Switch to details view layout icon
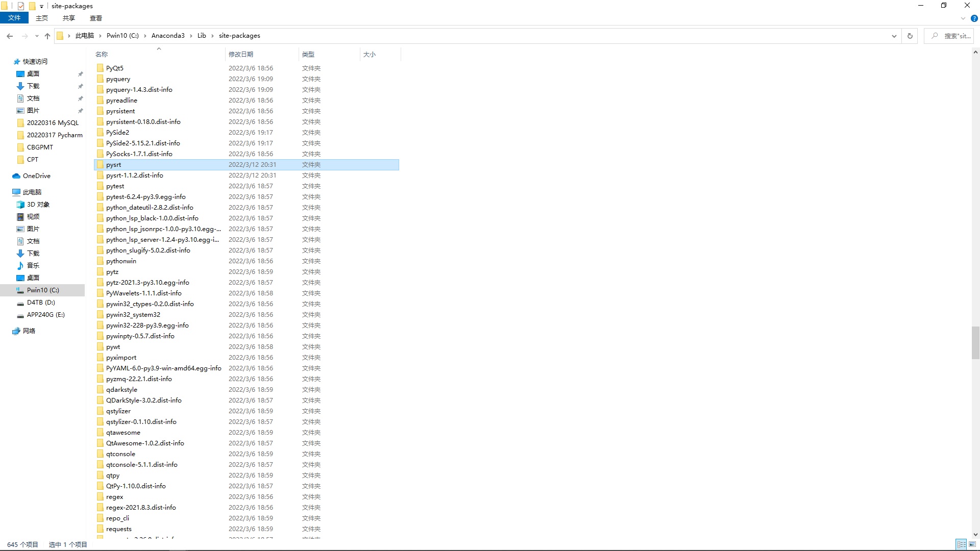The width and height of the screenshot is (980, 551). 961,544
